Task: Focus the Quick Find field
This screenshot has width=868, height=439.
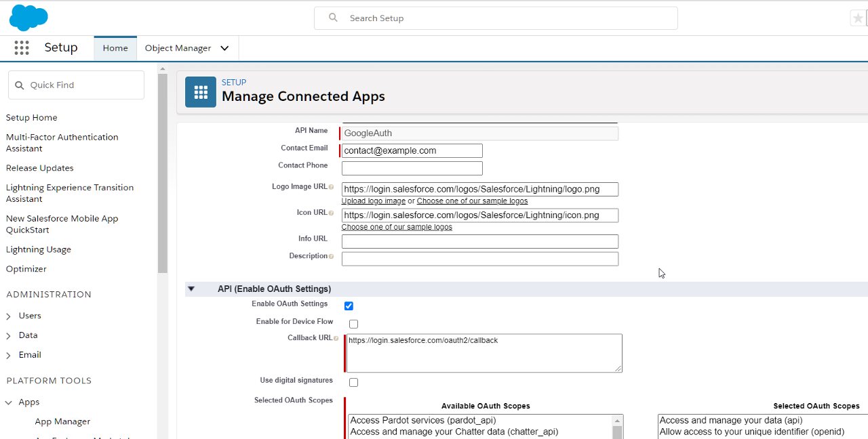Action: tap(76, 85)
